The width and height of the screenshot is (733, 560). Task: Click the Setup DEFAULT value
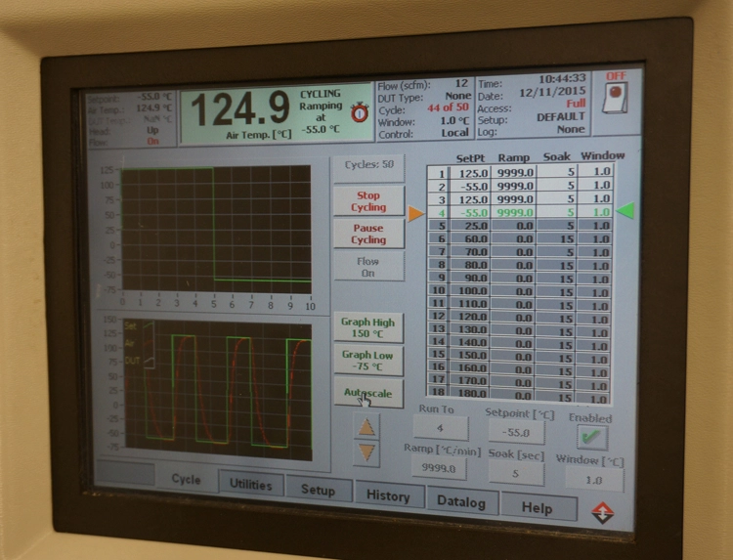pyautogui.click(x=561, y=116)
